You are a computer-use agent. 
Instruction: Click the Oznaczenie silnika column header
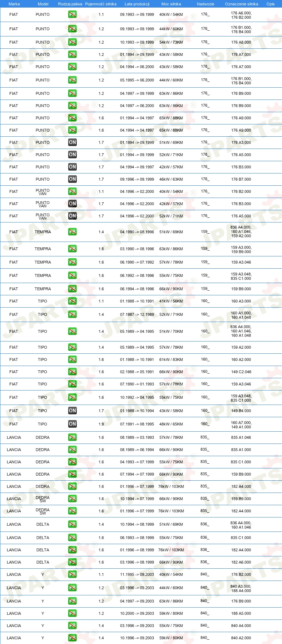[242, 4]
